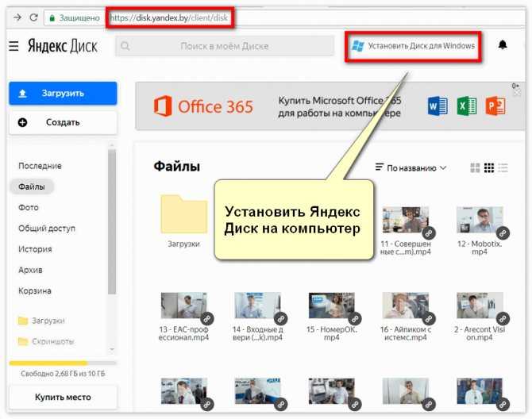
Task: Switch to large tiles view
Action: (475, 167)
